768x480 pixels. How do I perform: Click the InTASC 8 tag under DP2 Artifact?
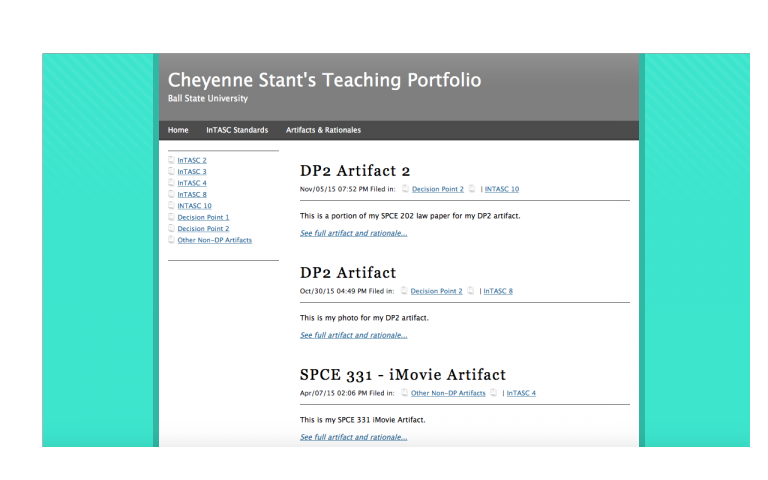tap(498, 291)
